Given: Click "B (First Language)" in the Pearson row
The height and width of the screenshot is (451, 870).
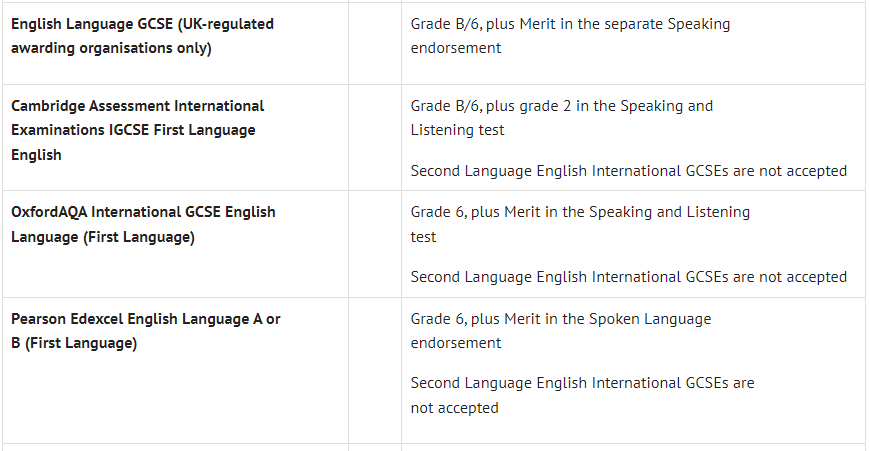Looking at the screenshot, I should point(74,343).
